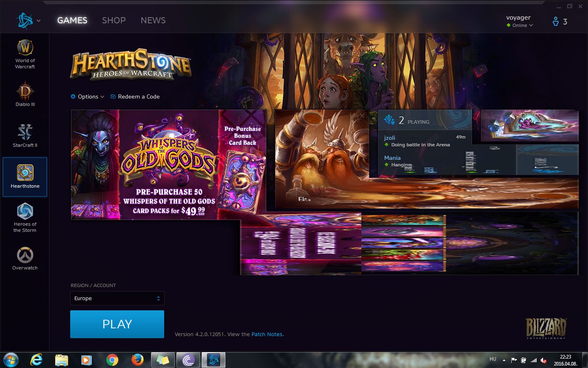588x368 pixels.
Task: Select Heroes of the Storm icon
Action: pos(25,211)
